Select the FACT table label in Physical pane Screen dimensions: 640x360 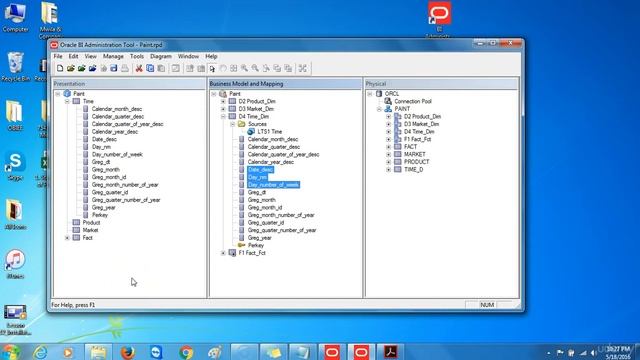[411, 147]
